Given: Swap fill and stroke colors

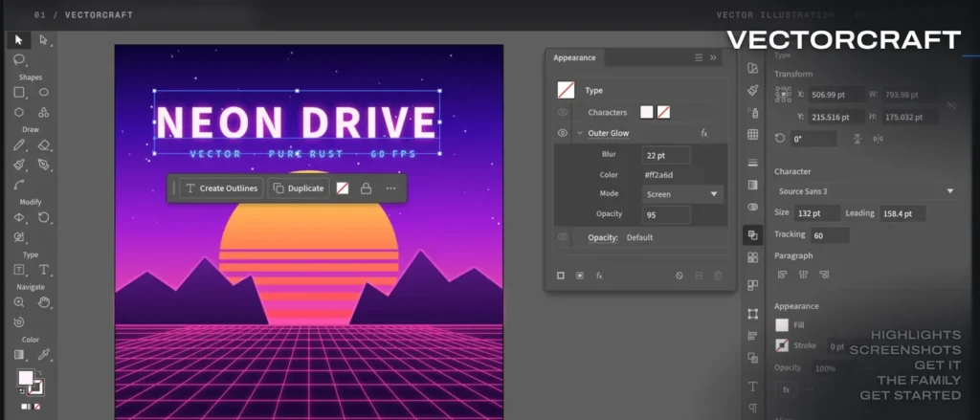Looking at the screenshot, I should [x=39, y=372].
